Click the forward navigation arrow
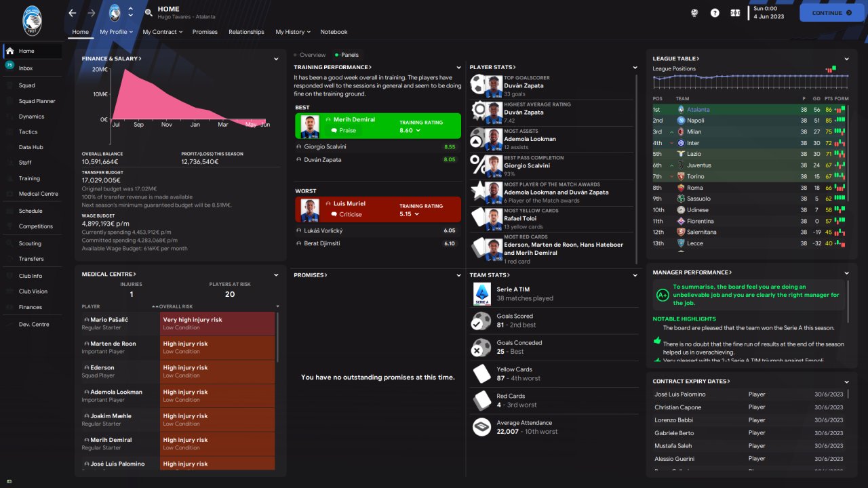 pyautogui.click(x=92, y=13)
